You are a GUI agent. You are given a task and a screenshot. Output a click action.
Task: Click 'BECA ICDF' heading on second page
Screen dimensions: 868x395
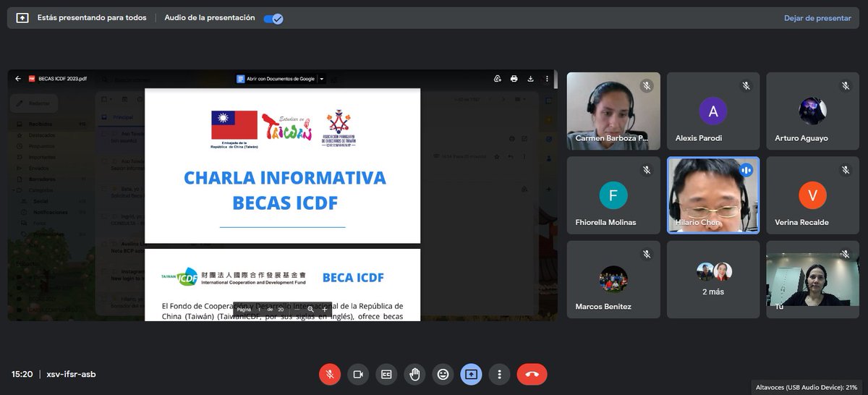[x=353, y=277]
